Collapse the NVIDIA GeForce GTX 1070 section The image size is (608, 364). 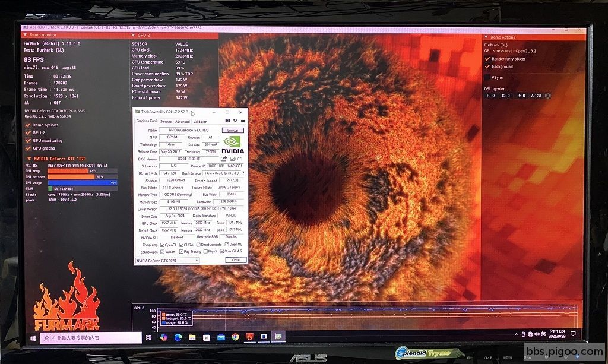(28, 159)
